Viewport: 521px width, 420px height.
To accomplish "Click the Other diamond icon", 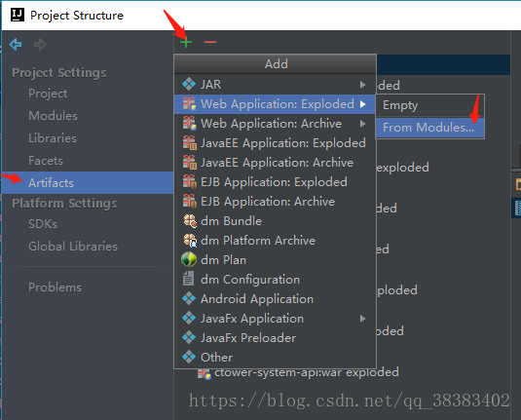I will tap(189, 358).
